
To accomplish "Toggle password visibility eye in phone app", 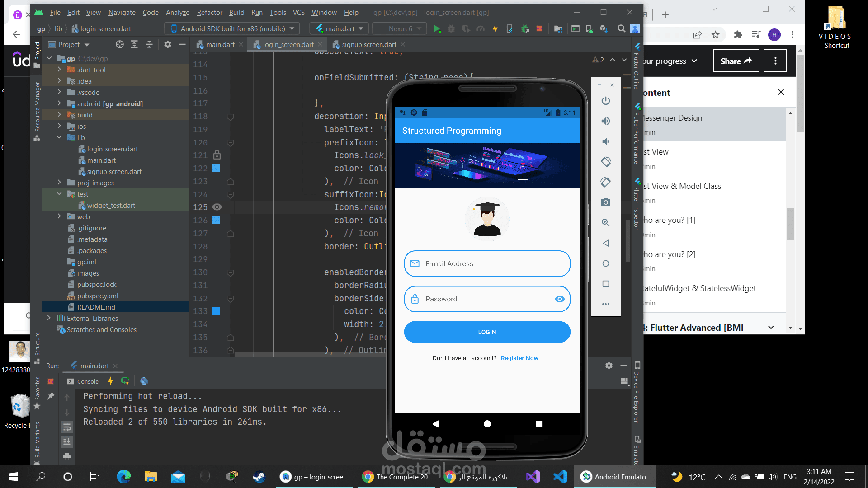I will point(560,299).
